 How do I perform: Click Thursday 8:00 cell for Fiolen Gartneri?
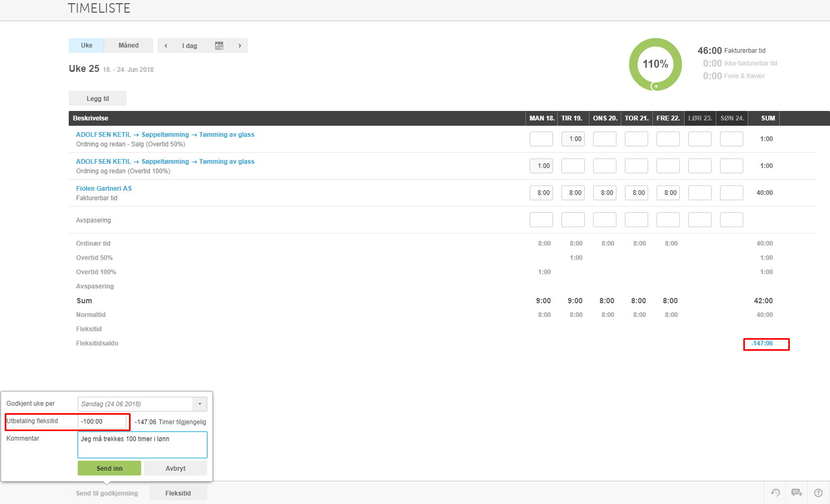(x=637, y=193)
